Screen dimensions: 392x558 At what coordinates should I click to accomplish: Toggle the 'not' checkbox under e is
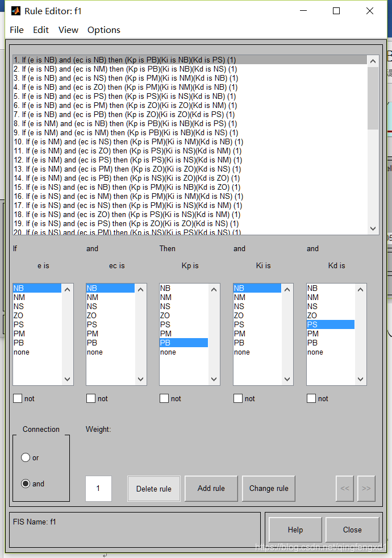pyautogui.click(x=18, y=398)
